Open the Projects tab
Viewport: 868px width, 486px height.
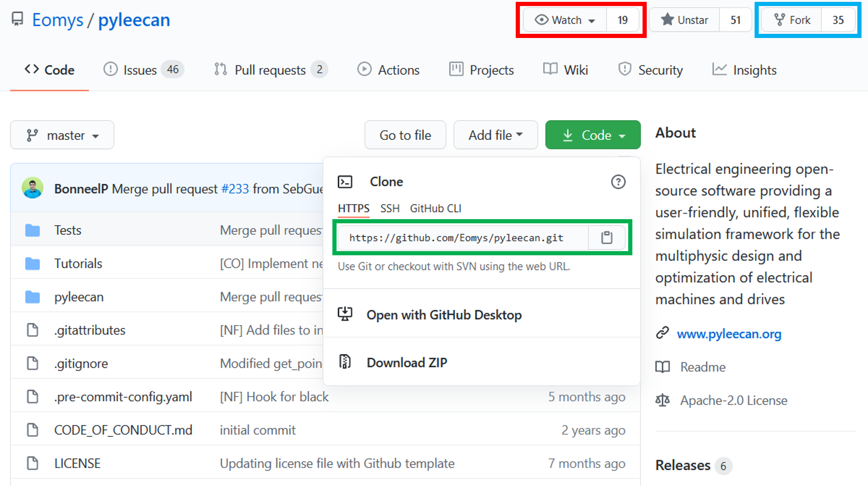tap(481, 70)
